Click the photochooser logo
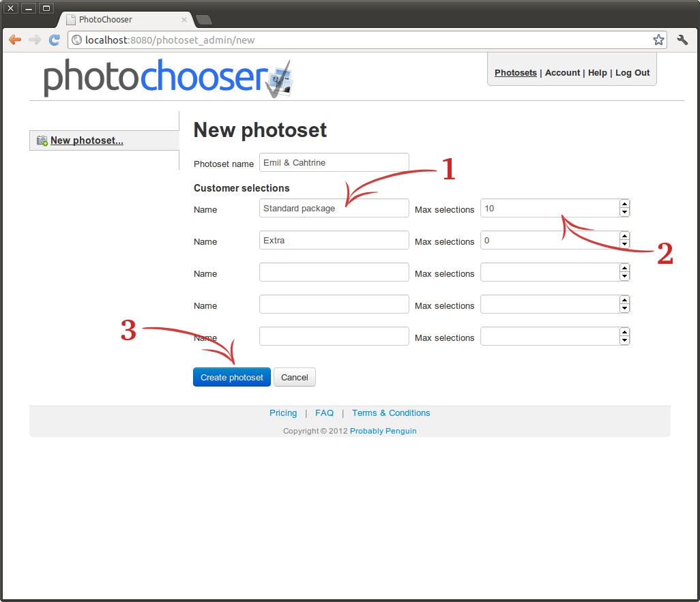 [168, 78]
